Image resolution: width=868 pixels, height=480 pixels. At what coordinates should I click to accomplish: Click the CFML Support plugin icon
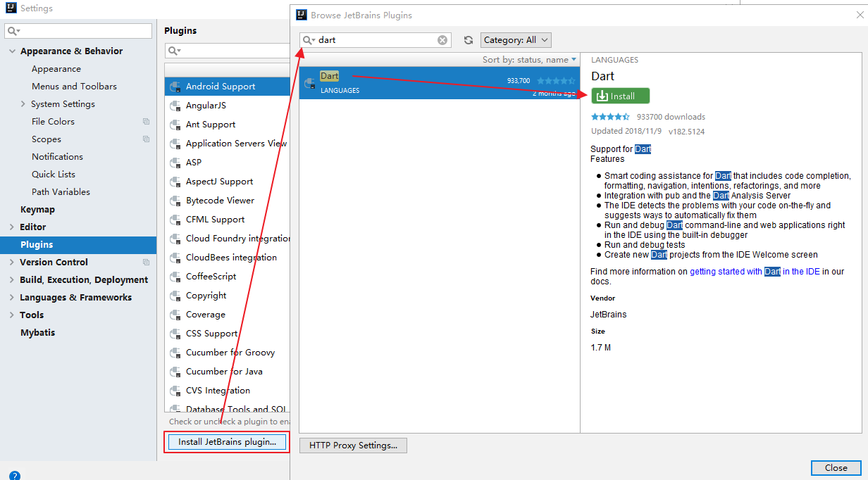[x=175, y=220]
